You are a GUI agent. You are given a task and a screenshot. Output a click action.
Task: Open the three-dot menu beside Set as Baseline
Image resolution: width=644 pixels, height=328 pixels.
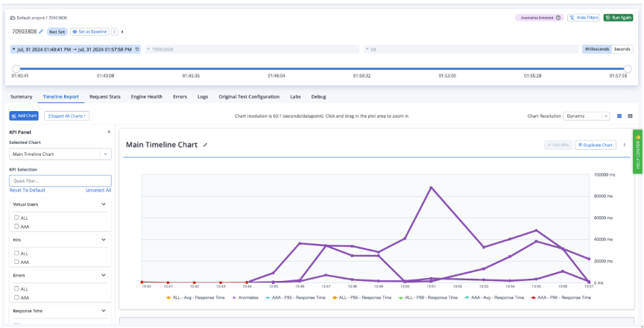coord(114,31)
